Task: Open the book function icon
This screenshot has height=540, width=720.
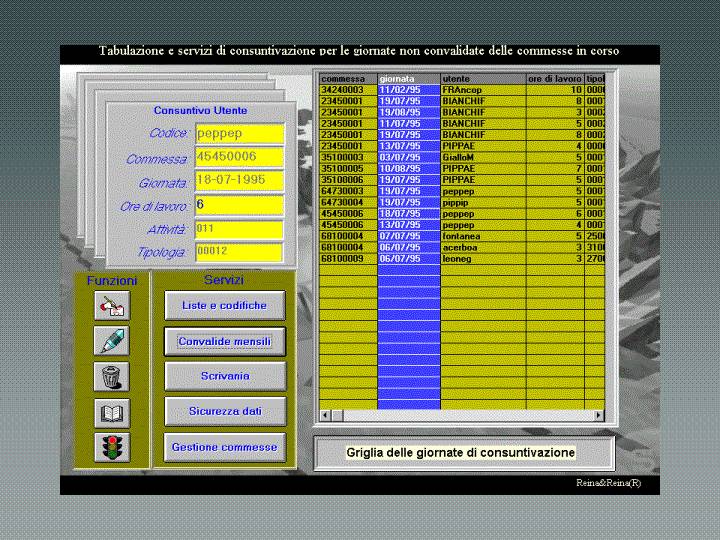Action: [112, 413]
